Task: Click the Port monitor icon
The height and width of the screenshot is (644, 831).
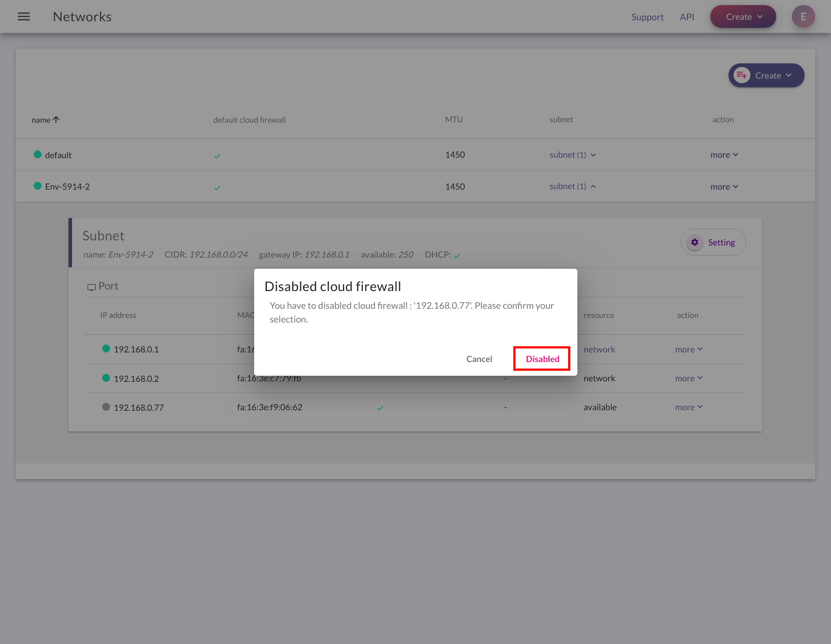Action: (x=91, y=287)
